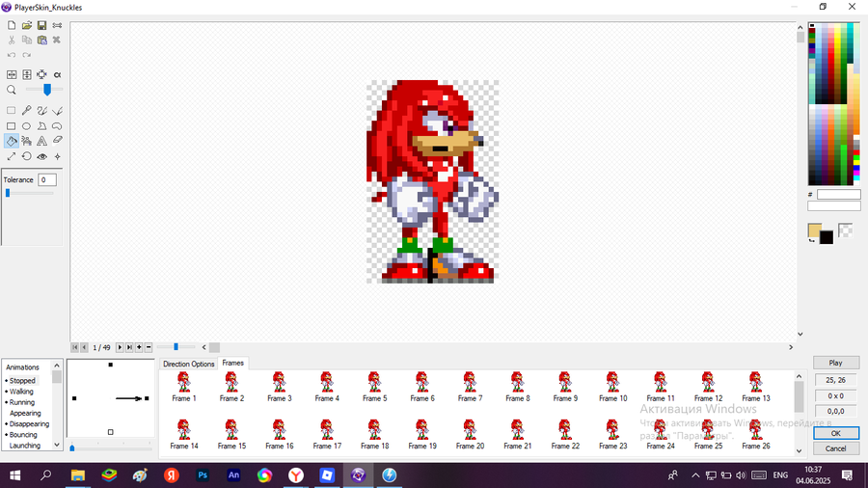Select the Frame 19 thumbnail
The height and width of the screenshot is (488, 868).
pyautogui.click(x=421, y=434)
